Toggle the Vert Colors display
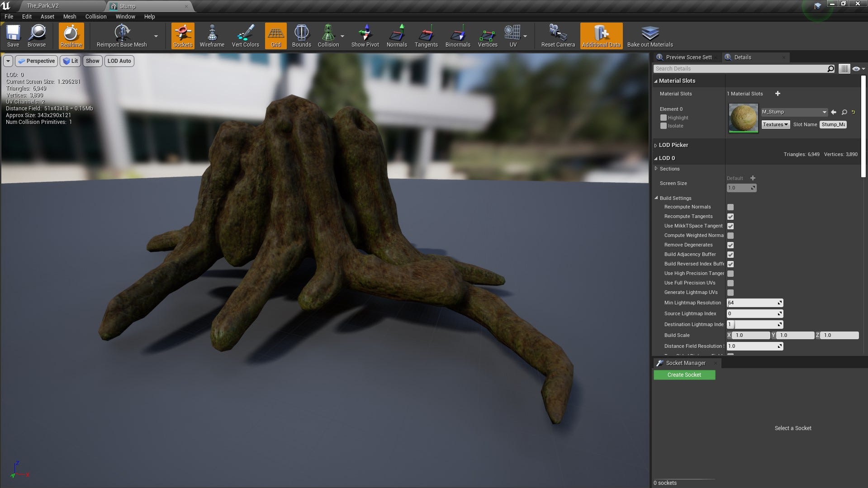The width and height of the screenshot is (868, 488). [245, 33]
